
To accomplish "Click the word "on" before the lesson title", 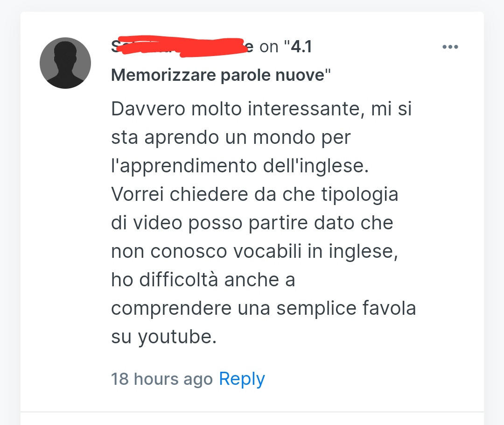I will 269,47.
